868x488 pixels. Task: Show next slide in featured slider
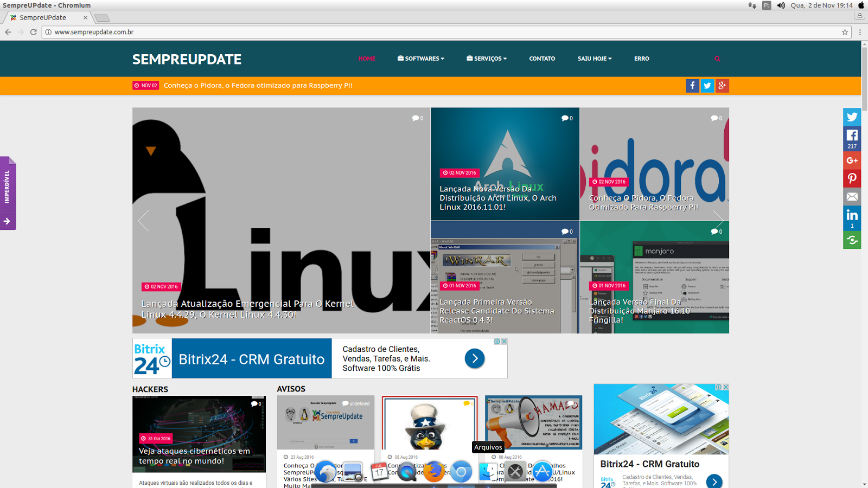pos(718,221)
